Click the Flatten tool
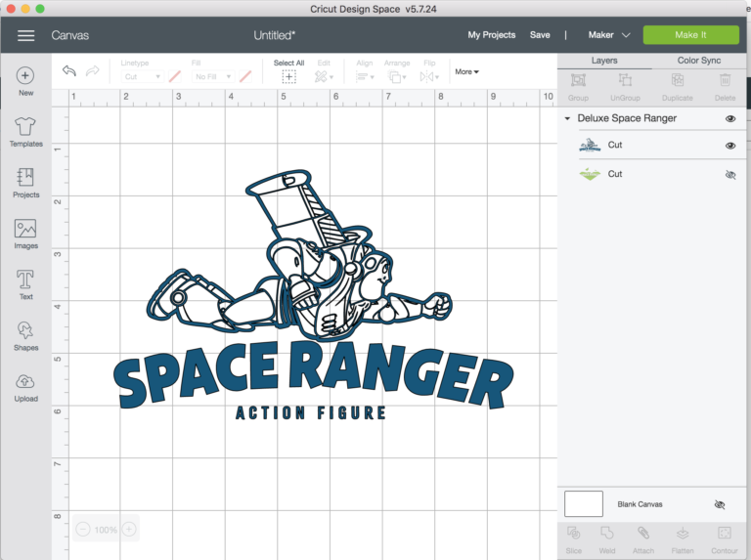 point(683,539)
